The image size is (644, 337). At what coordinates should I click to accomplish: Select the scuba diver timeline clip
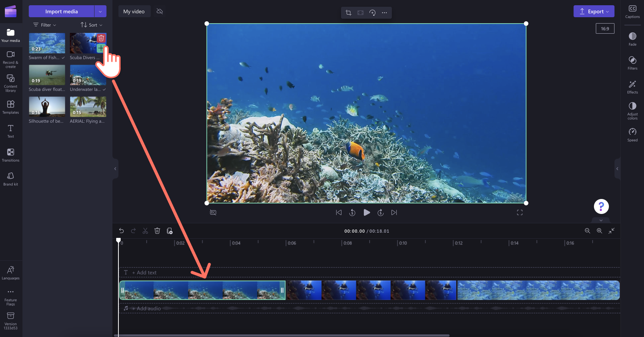(x=371, y=290)
